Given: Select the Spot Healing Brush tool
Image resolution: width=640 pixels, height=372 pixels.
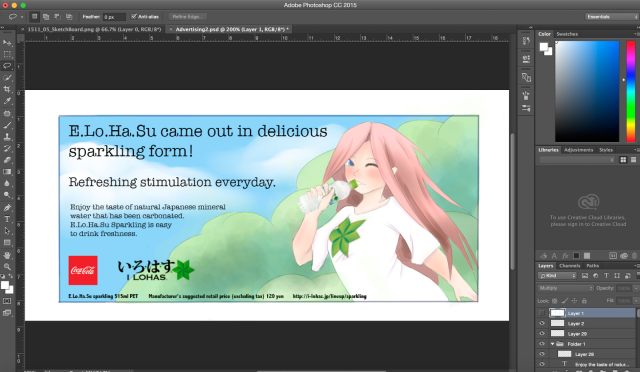Looking at the screenshot, I should point(7,113).
